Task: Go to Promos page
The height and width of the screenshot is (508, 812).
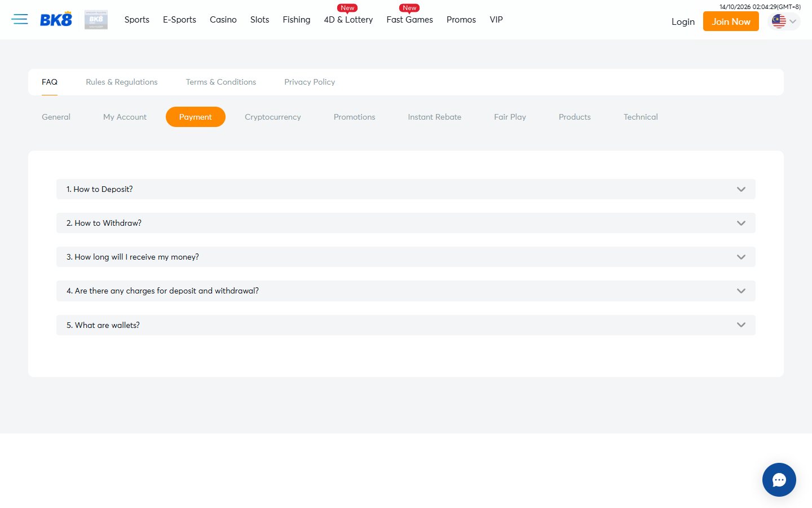Action: pyautogui.click(x=461, y=20)
